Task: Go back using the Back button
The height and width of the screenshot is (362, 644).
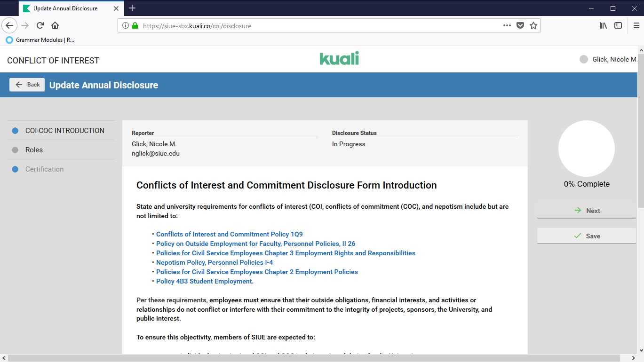Action: click(x=27, y=85)
